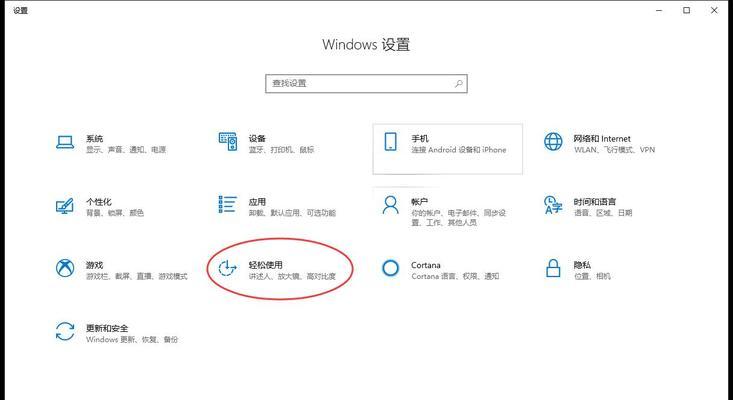Click the Cortana circle icon
The height and width of the screenshot is (400, 733).
pos(390,268)
